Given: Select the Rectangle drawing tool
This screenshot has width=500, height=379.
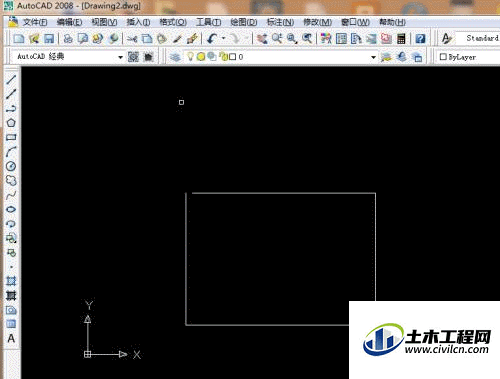Looking at the screenshot, I should [x=11, y=137].
